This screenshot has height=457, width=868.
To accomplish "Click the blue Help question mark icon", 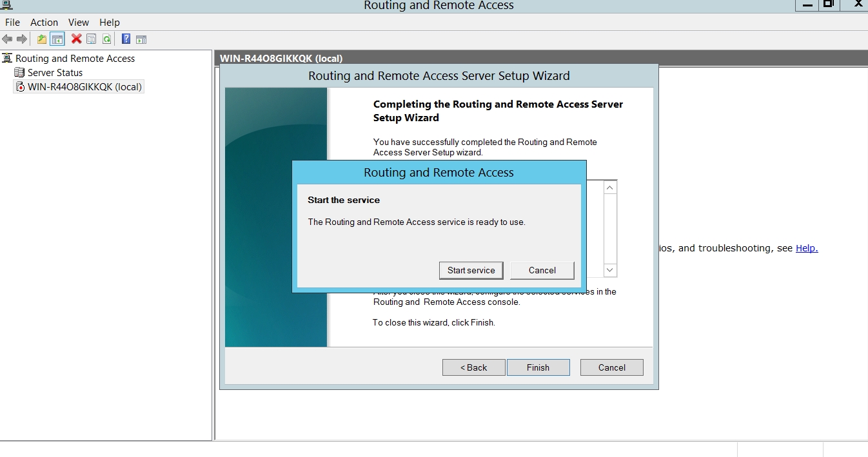I will point(126,39).
